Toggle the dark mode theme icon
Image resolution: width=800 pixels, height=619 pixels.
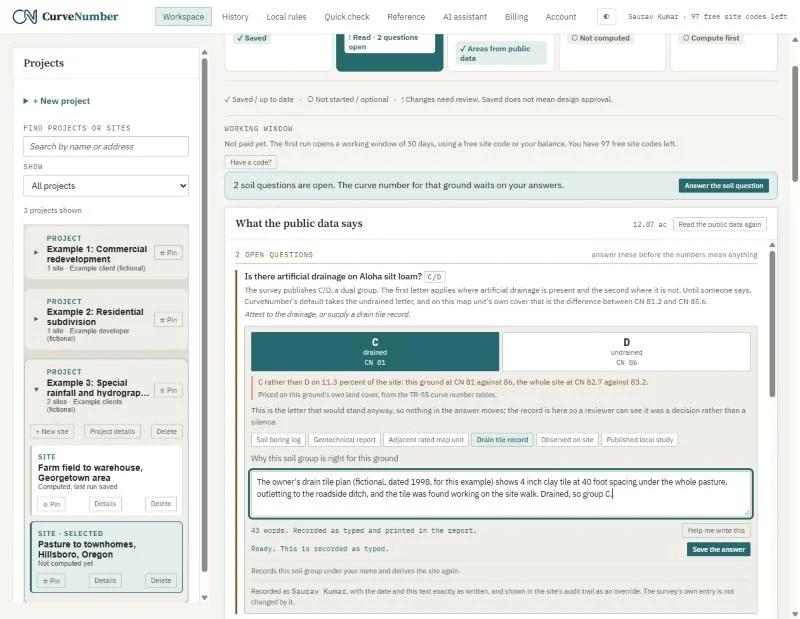[606, 16]
